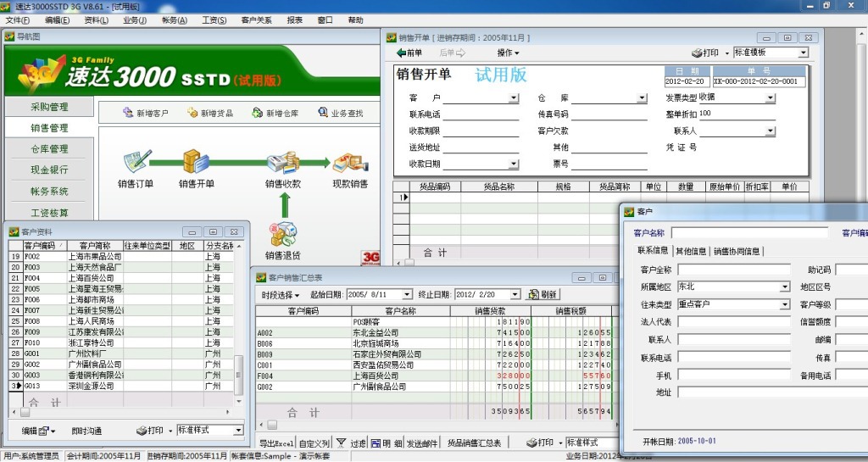Image resolution: width=868 pixels, height=462 pixels.
Task: Click 刷新 refresh icon in 客户销售汇总表
Action: [x=533, y=294]
